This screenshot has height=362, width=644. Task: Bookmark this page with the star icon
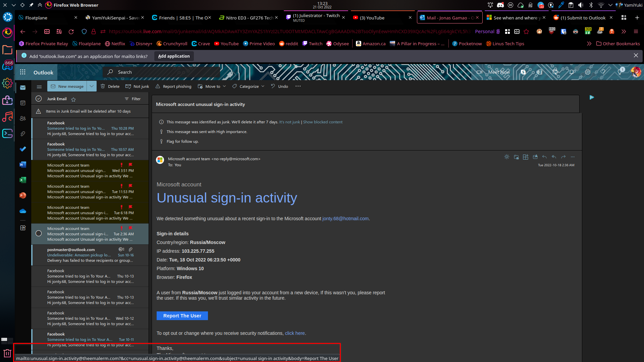click(526, 32)
